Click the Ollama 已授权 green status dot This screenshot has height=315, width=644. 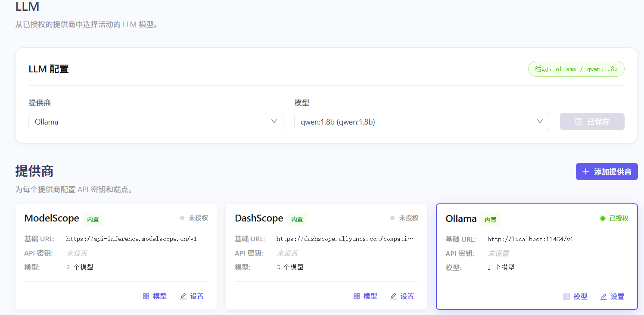click(603, 218)
